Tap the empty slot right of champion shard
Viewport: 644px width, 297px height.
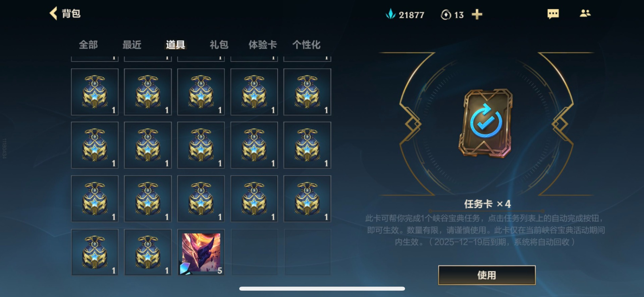[x=254, y=252]
